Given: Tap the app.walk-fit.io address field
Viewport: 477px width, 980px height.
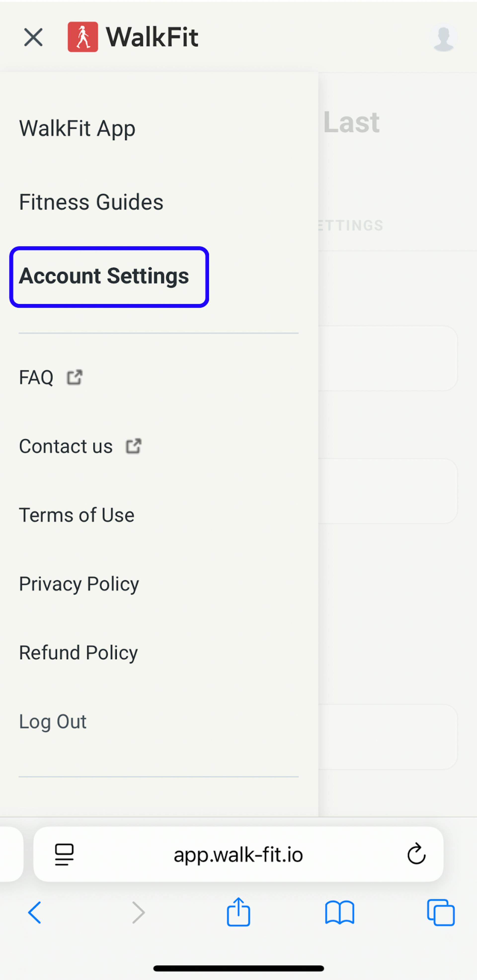Looking at the screenshot, I should [x=238, y=855].
